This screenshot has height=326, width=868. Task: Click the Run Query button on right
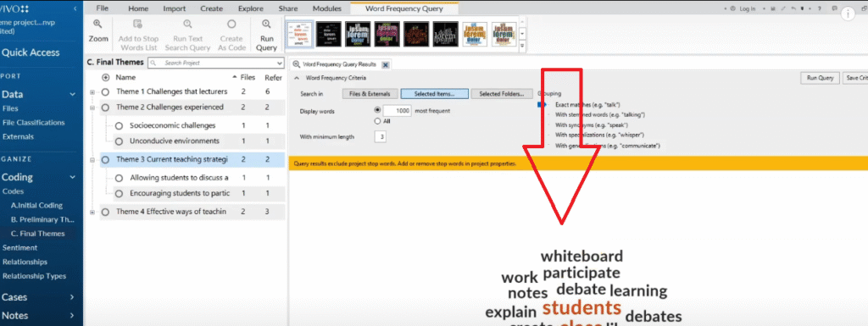pyautogui.click(x=820, y=79)
